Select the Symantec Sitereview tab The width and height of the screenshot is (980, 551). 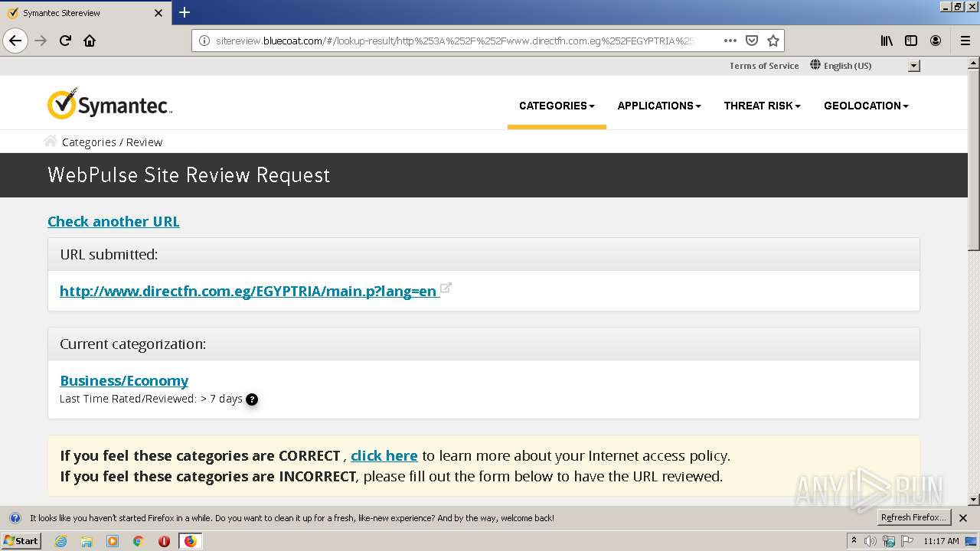(84, 13)
